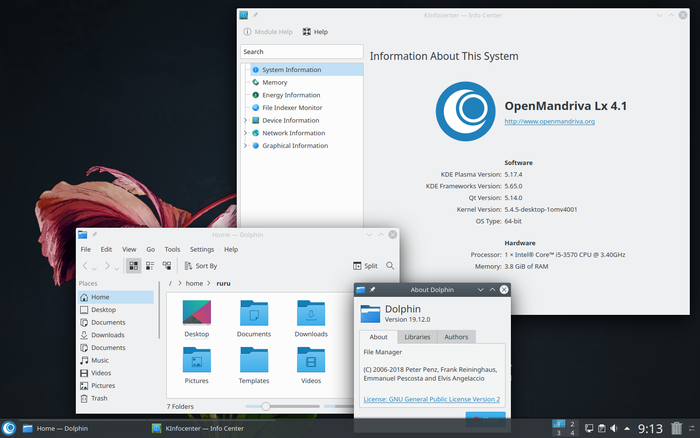This screenshot has height=438, width=700.
Task: Open the application launcher menu
Action: coord(9,428)
